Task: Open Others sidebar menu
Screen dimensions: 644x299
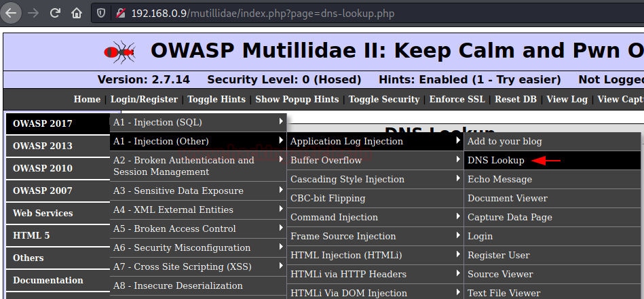Action: point(58,258)
